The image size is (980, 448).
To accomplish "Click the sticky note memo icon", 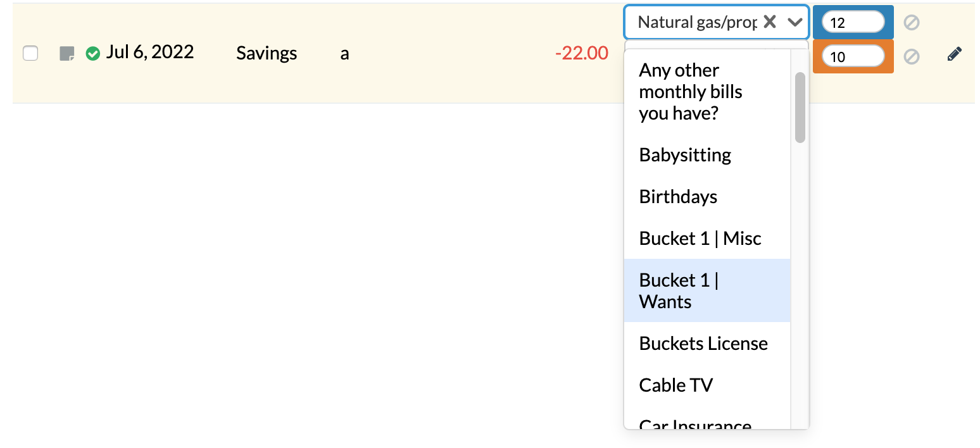I will tap(68, 53).
